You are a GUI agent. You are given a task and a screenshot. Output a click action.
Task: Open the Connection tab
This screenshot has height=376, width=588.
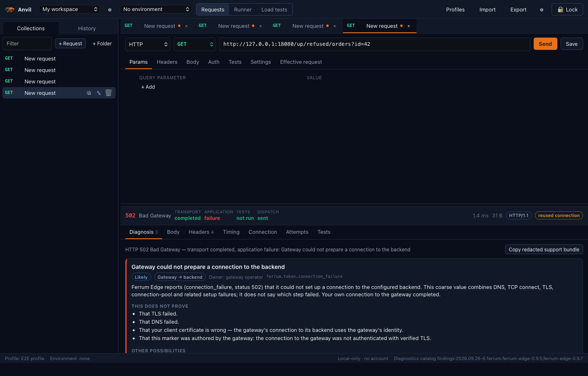coord(263,232)
